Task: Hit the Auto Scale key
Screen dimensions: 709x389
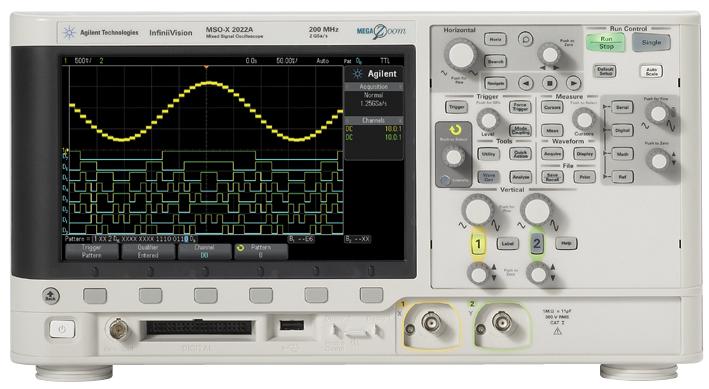Action: [651, 71]
